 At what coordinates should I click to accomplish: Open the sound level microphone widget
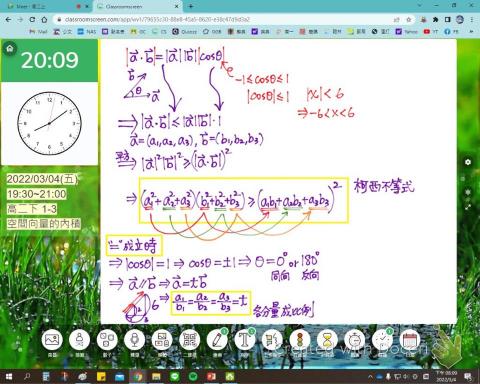click(x=134, y=340)
